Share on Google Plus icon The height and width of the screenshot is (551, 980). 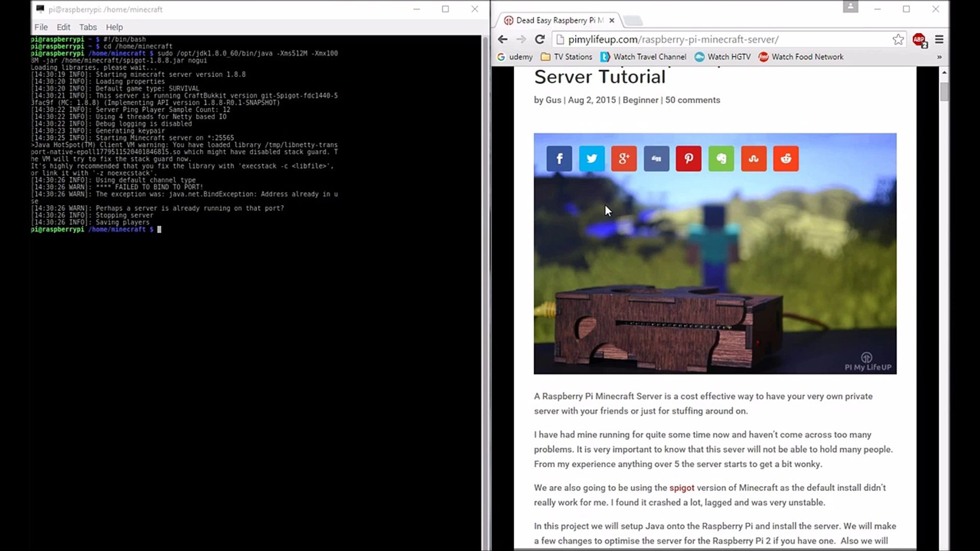click(x=624, y=159)
